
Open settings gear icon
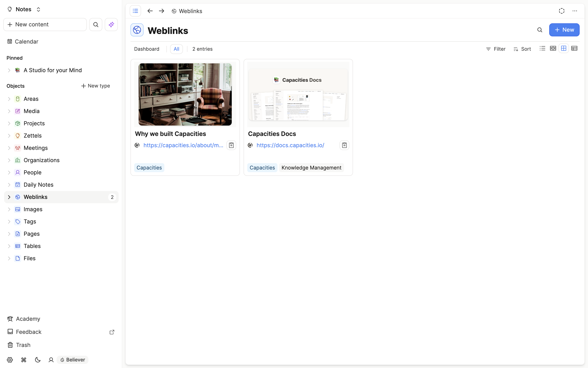(x=10, y=360)
